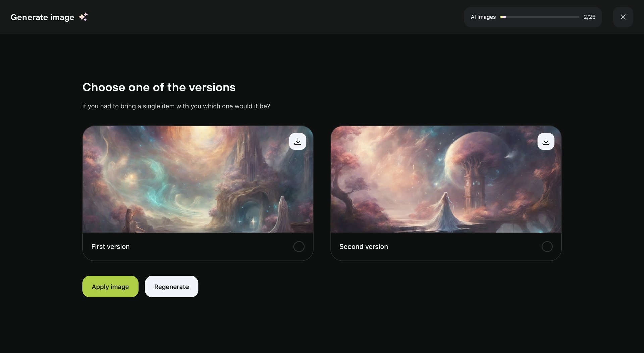Click the 2/25 usage counter

click(x=589, y=17)
